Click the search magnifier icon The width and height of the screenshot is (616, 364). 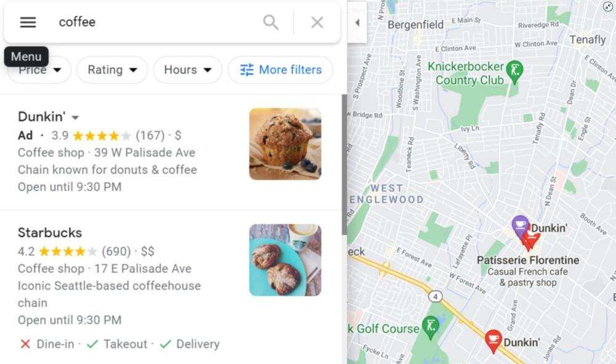click(270, 22)
